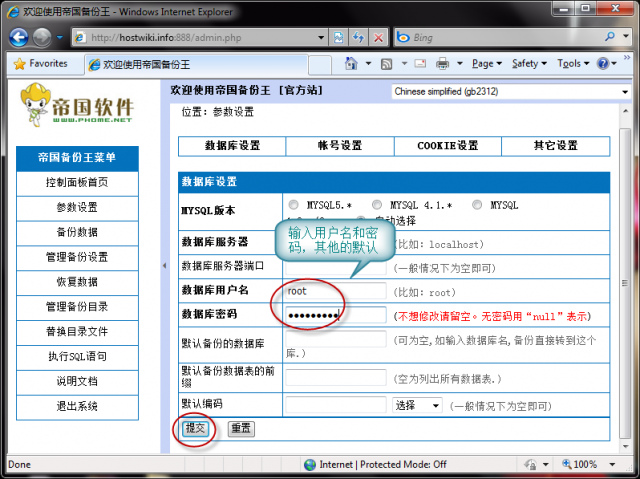The width and height of the screenshot is (640, 479).
Task: Click the 提交 submit button
Action: 194,427
